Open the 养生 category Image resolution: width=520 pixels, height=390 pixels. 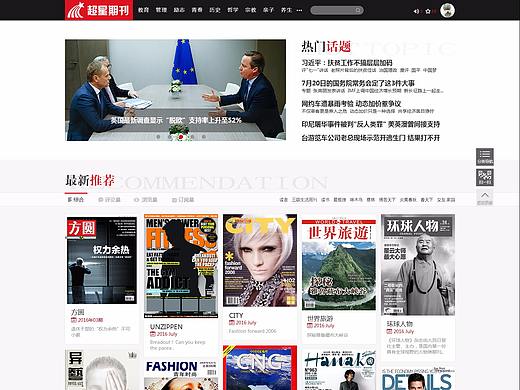286,10
